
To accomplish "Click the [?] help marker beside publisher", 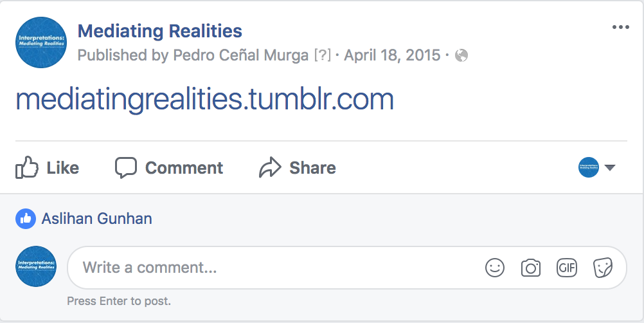I will coord(322,55).
